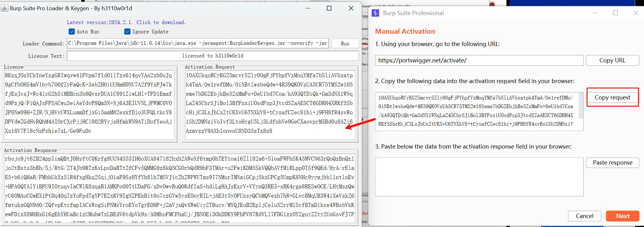Click inside the Activation Response text area
Image resolution: width=644 pixels, height=227 pixels.
[179, 188]
